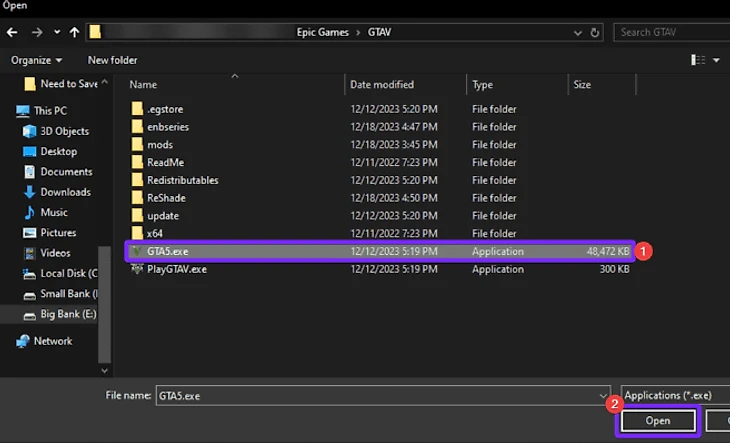
Task: Select the 3D Objects folder icon
Action: point(29,131)
